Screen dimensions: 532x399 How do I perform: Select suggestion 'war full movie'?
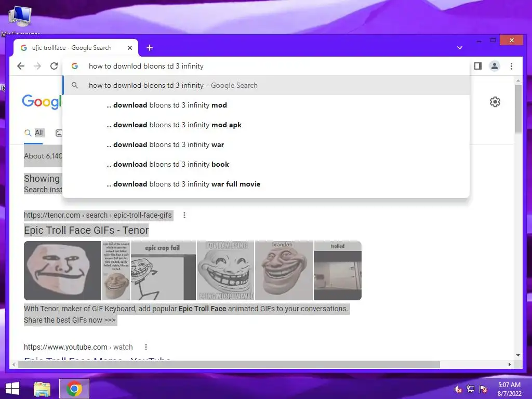[267, 184]
